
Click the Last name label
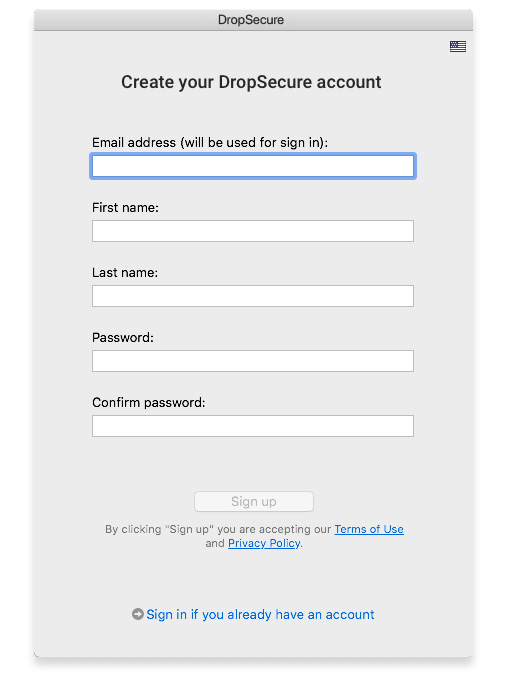tap(125, 273)
